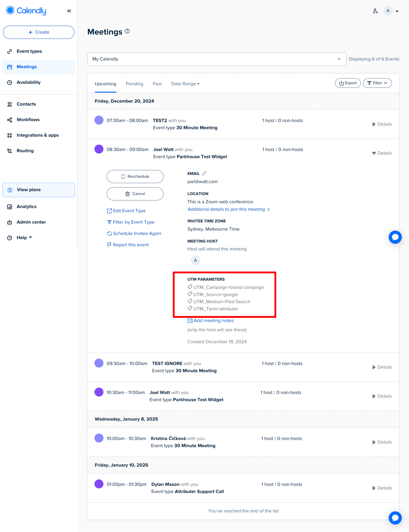Open Admin center
Image resolution: width=409 pixels, height=532 pixels.
[39, 222]
